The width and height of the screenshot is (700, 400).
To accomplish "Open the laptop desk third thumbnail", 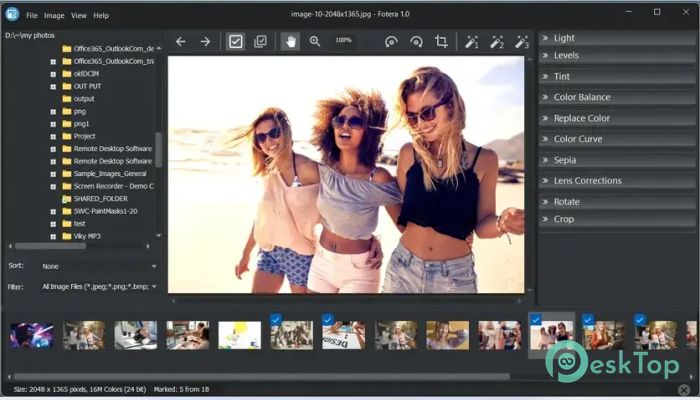I will 135,335.
